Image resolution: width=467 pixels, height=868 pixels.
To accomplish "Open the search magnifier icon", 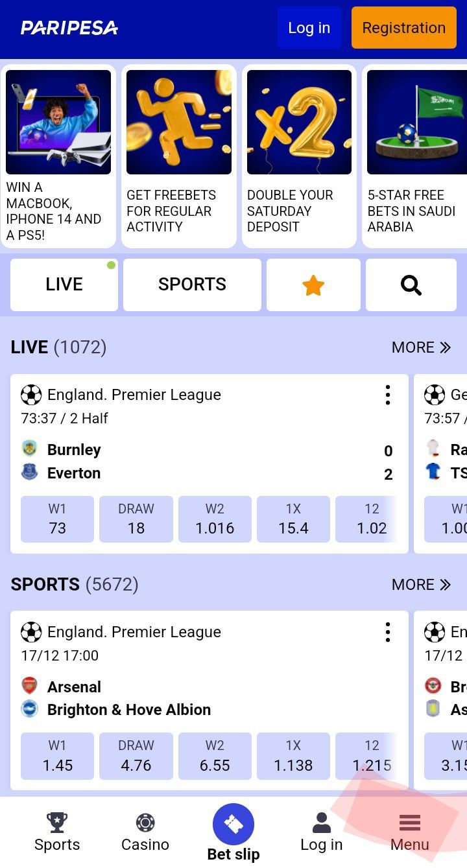I will (411, 285).
